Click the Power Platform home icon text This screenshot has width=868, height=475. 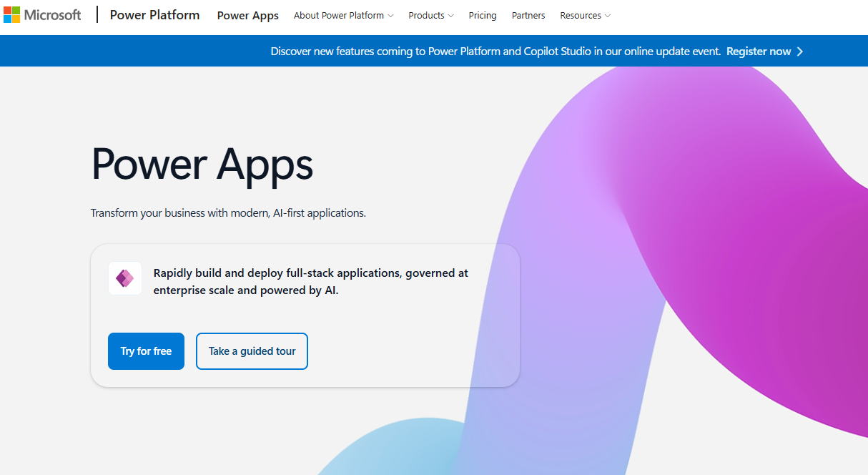pyautogui.click(x=154, y=14)
